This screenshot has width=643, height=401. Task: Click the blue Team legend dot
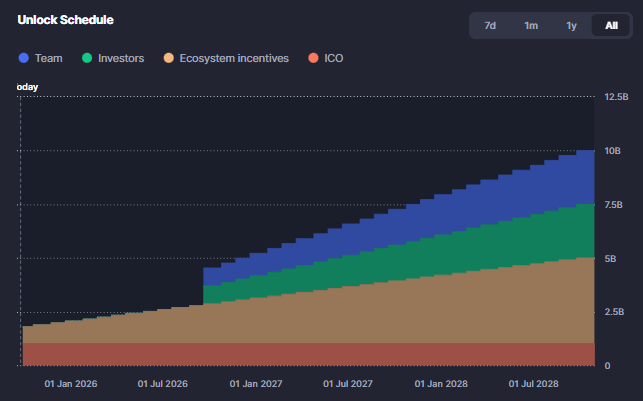pyautogui.click(x=24, y=58)
